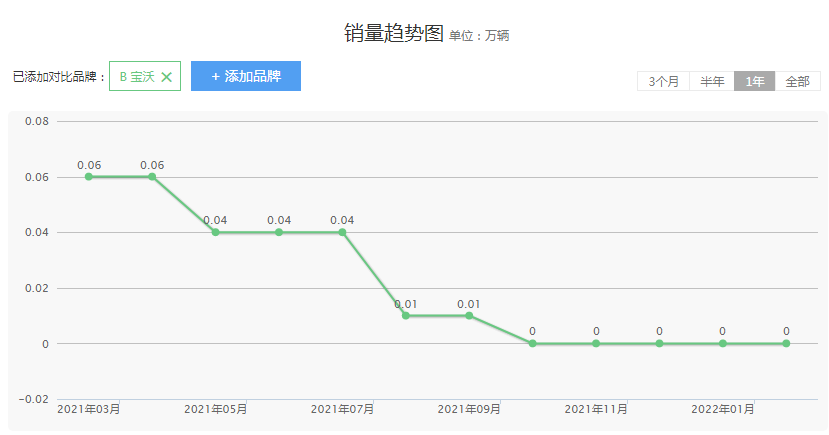Click the 0.02 y-axis label

point(37,289)
